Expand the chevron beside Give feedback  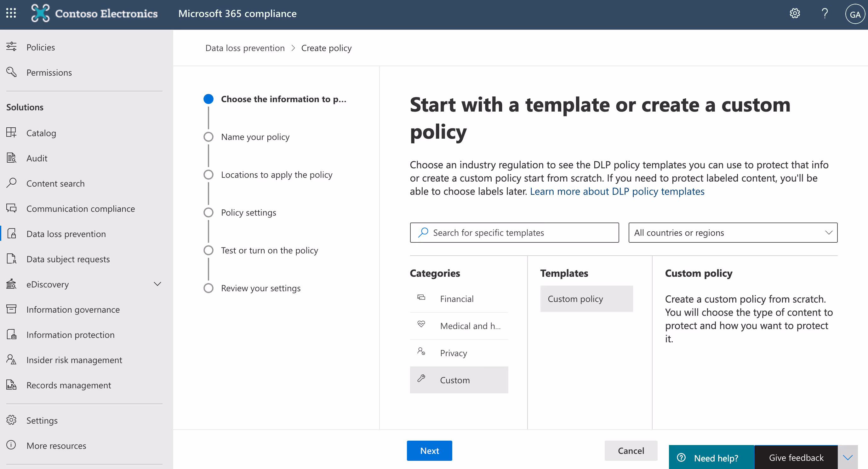[848, 458]
